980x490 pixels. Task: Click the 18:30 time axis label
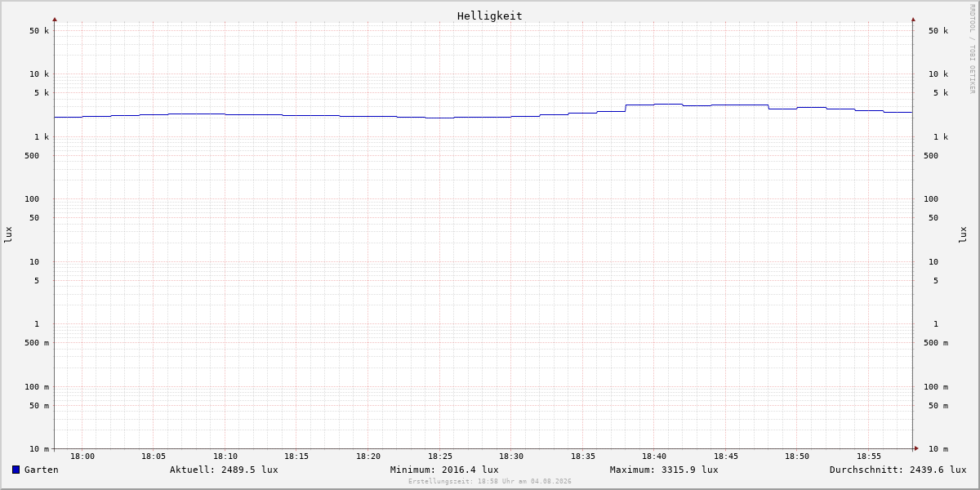(511, 457)
